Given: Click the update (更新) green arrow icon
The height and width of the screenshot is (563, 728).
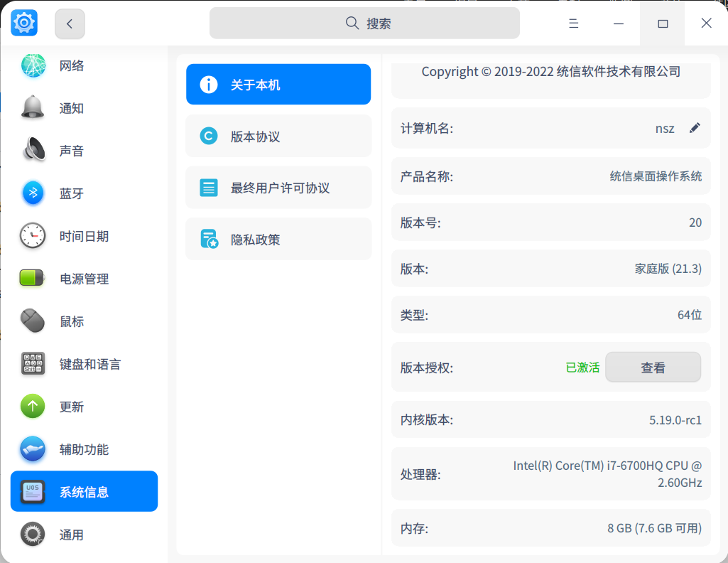Looking at the screenshot, I should [33, 407].
